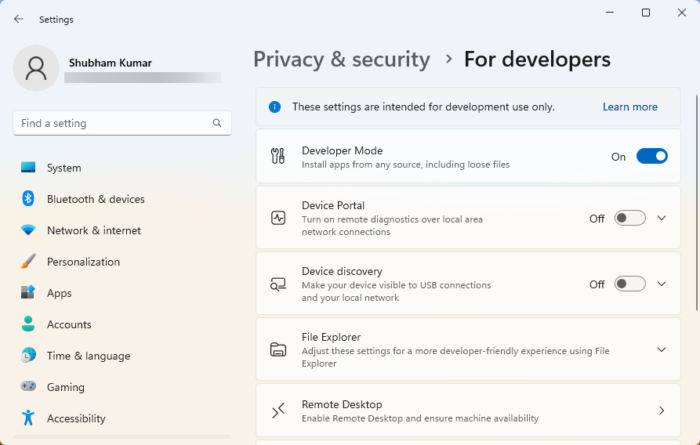Viewport: 700px width, 445px height.
Task: Click the Remote Desktop icon
Action: pos(278,411)
